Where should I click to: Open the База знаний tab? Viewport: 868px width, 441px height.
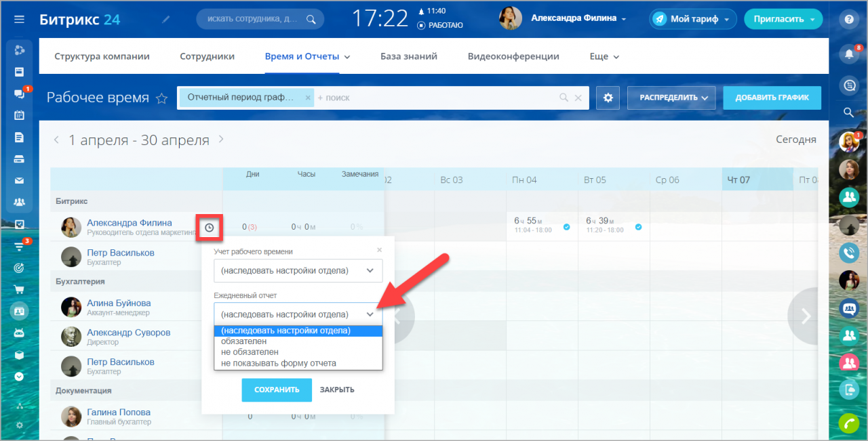(409, 56)
